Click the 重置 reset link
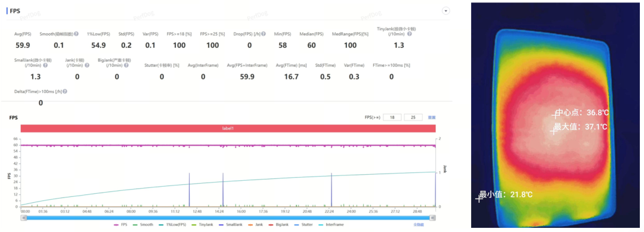This screenshot has width=644, height=232. 432,117
